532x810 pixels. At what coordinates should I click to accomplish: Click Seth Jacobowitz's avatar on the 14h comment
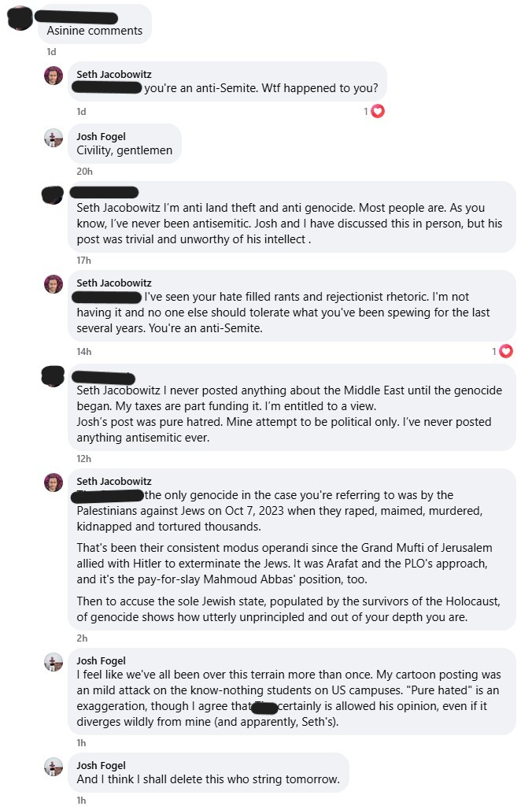54,284
